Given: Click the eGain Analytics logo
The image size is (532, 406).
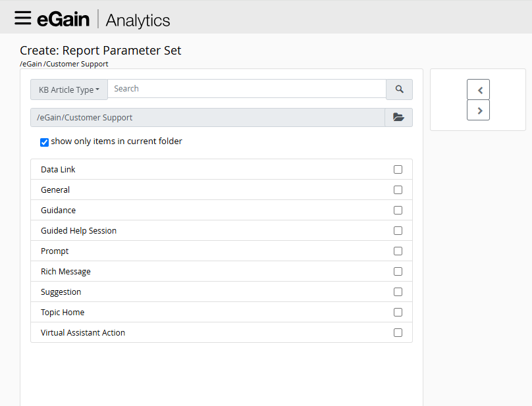Looking at the screenshot, I should [103, 19].
